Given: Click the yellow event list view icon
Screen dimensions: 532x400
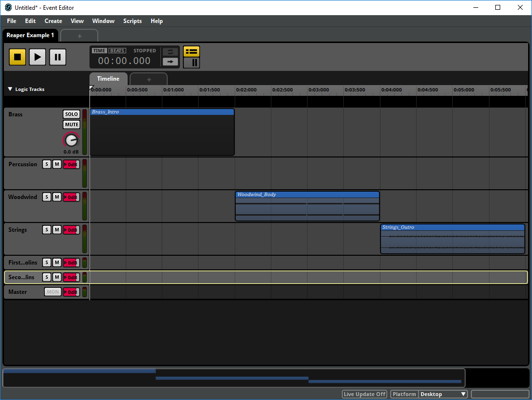Looking at the screenshot, I should click(191, 51).
